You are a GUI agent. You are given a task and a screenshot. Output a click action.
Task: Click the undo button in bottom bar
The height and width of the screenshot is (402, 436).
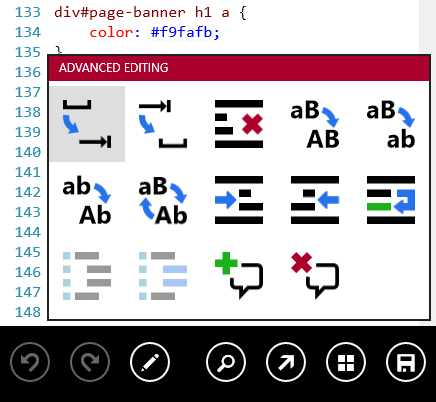[x=30, y=362]
